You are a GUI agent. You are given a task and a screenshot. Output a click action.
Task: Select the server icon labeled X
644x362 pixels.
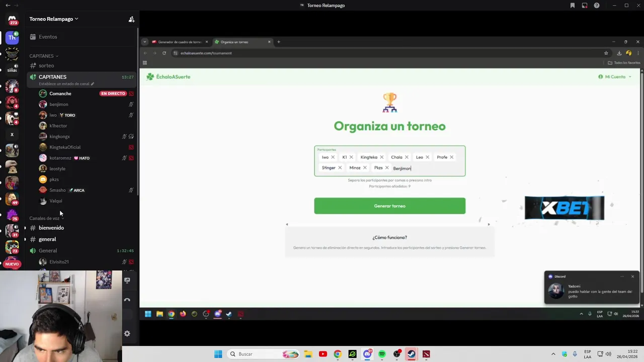point(12,134)
